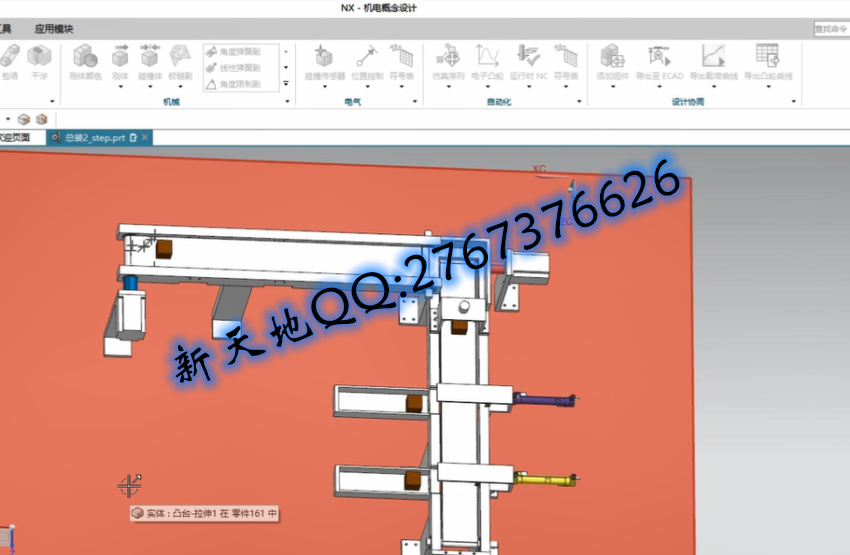850x555 pixels.
Task: Select the 位置控制 position control tool
Action: tap(366, 58)
